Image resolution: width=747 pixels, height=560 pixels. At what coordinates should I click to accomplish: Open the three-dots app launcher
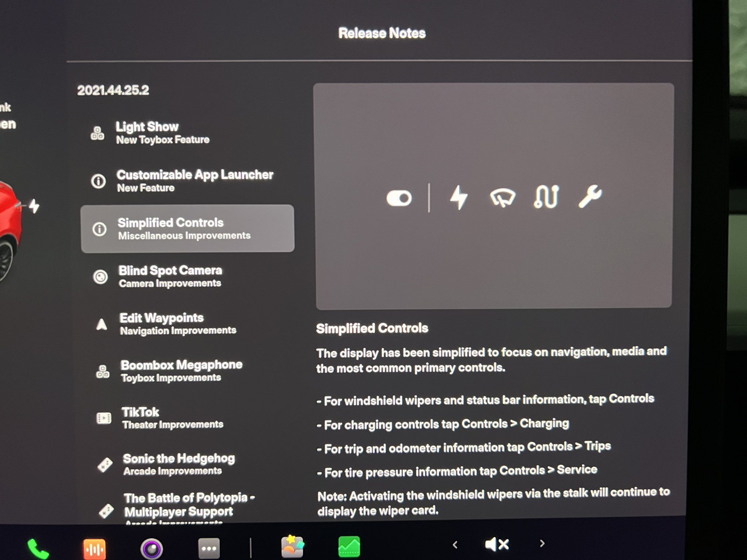click(209, 548)
